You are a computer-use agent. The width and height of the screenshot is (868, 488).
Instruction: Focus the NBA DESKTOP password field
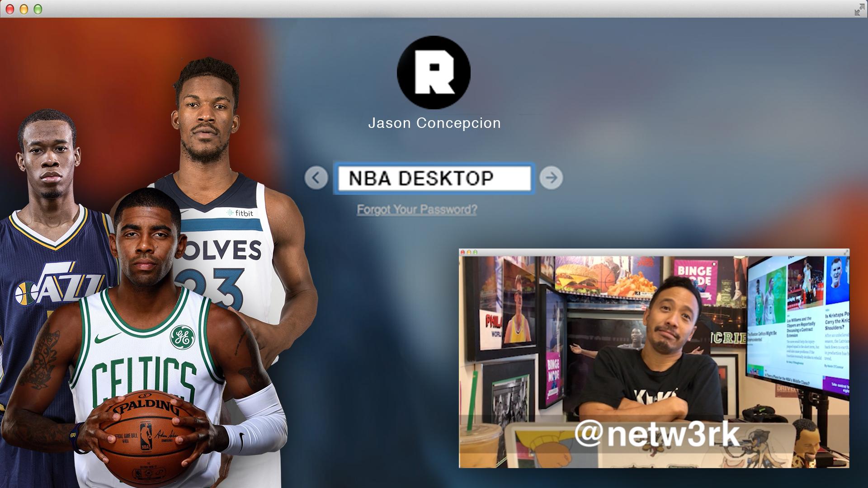click(433, 178)
